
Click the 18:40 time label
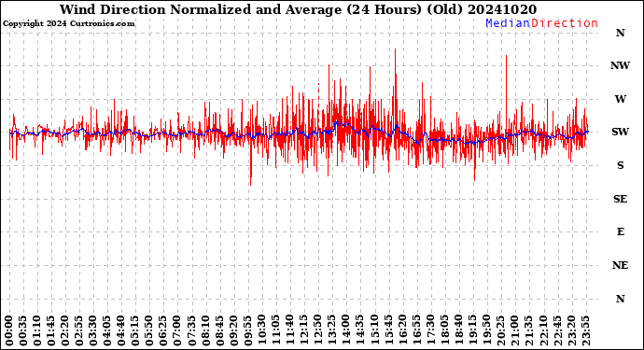[459, 330]
